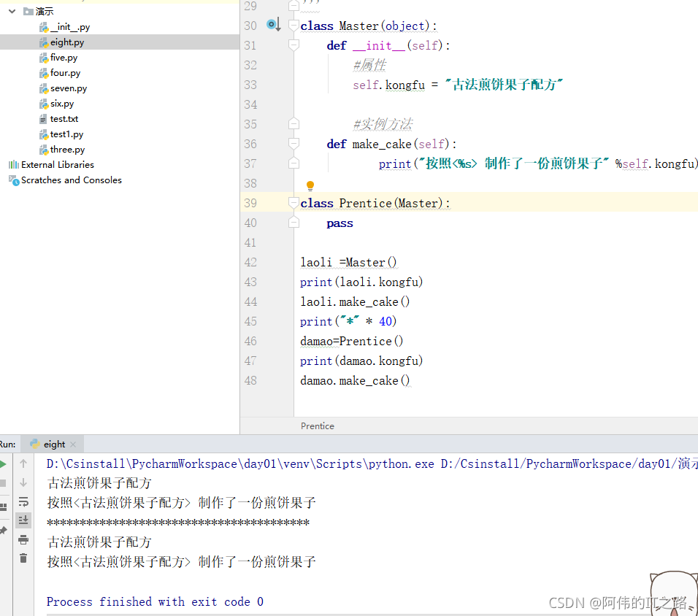Click line number 39 in the gutter
Screen dimensions: 698x616
click(250, 203)
